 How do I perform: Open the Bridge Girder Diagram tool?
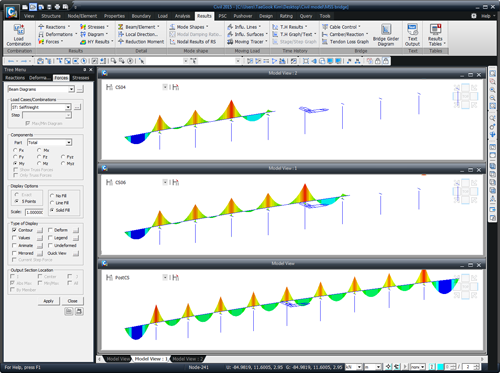pos(386,35)
